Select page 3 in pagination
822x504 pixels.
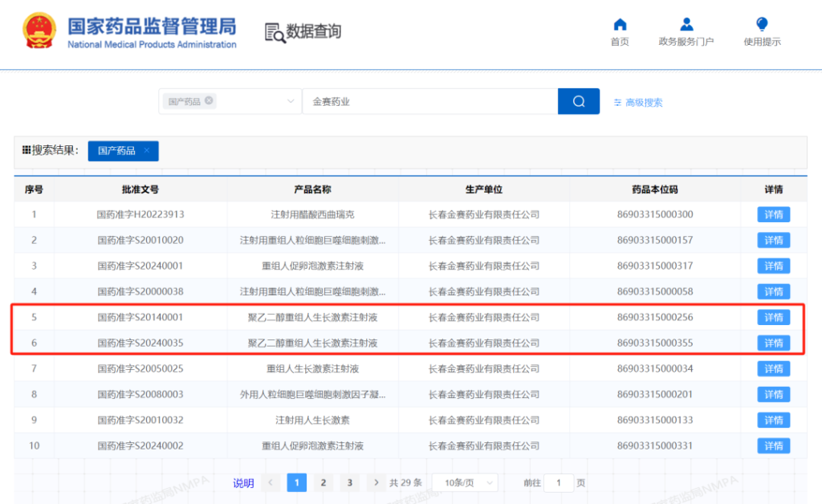click(x=350, y=482)
